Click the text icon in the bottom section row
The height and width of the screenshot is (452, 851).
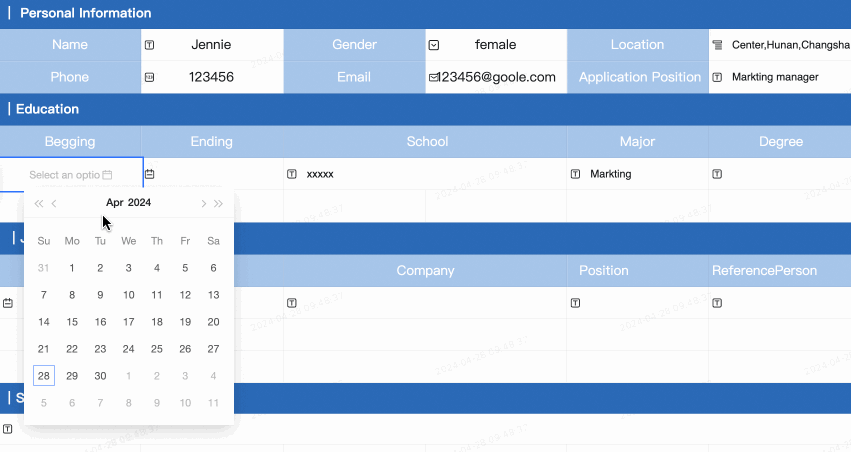click(8, 429)
